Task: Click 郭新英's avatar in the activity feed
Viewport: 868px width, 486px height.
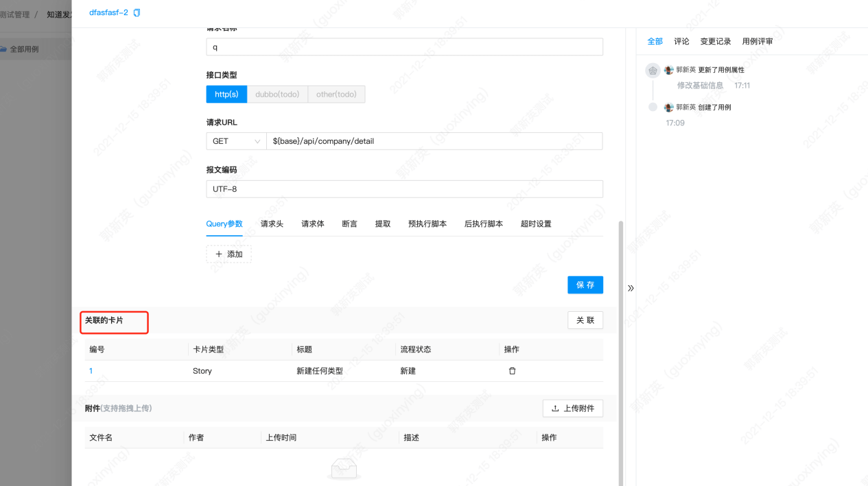Action: (x=669, y=70)
